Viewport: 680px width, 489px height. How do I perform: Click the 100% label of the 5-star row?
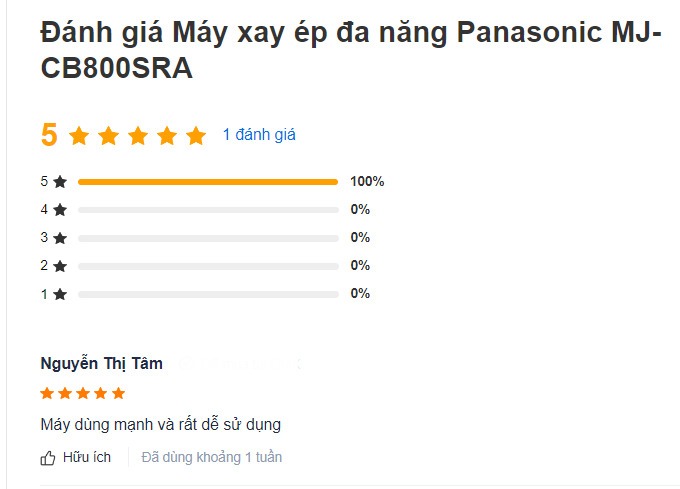pyautogui.click(x=367, y=182)
